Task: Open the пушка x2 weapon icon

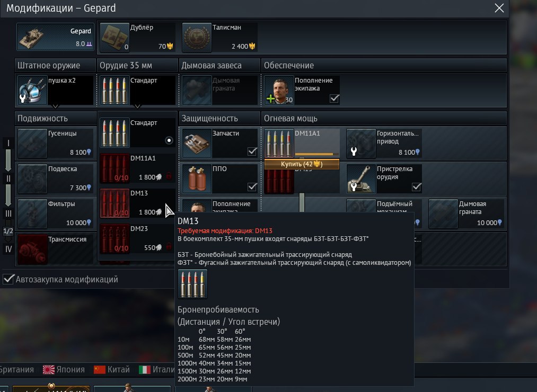Action: click(x=32, y=91)
